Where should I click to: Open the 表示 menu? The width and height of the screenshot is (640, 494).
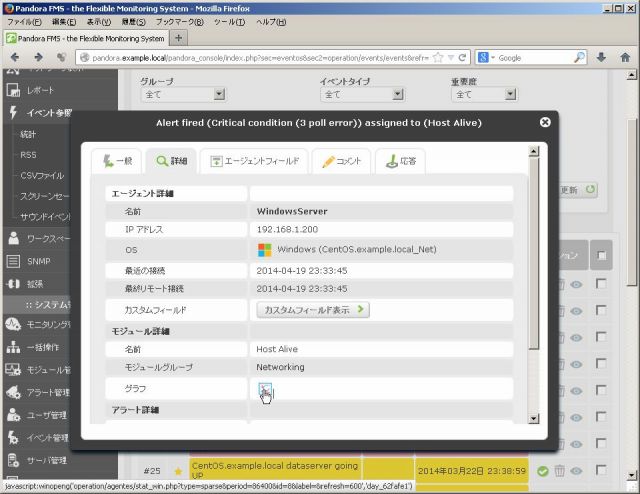tap(98, 22)
